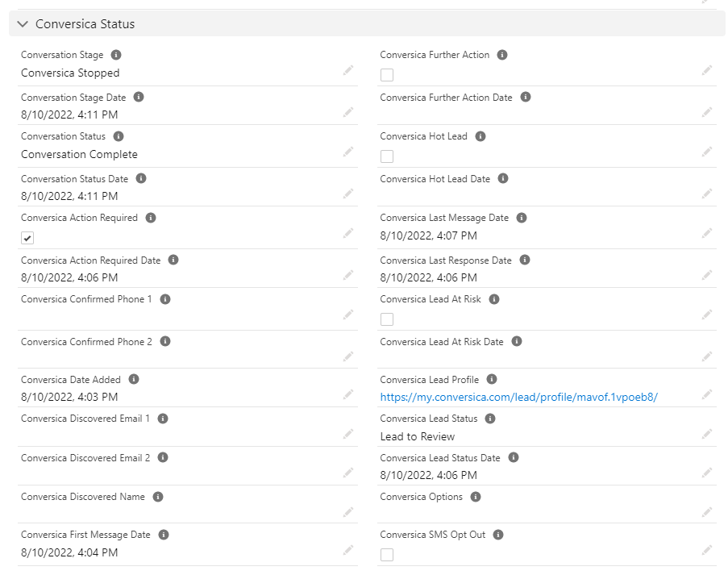Show info tooltip for Conversation Stage

pos(116,55)
